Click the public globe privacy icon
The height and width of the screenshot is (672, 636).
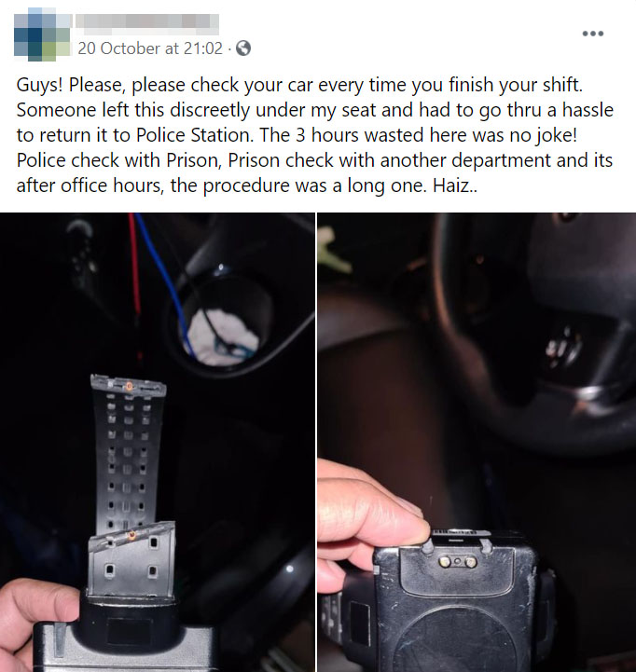coord(243,48)
